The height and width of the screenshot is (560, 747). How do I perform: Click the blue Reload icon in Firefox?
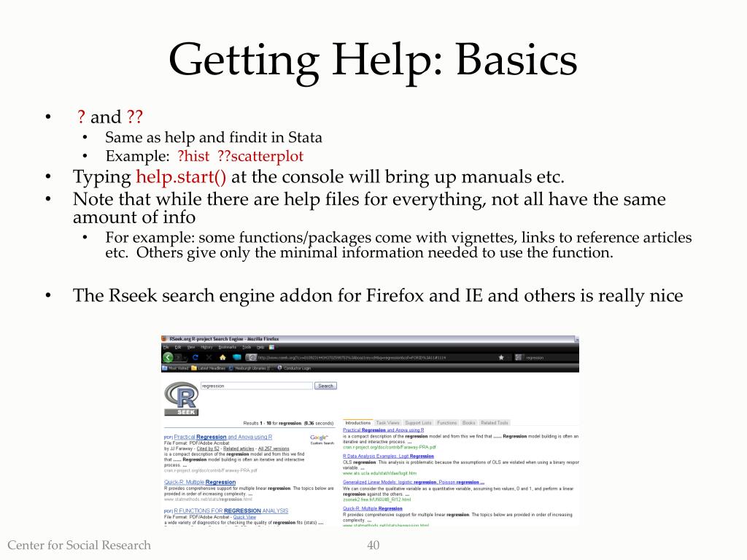click(x=195, y=357)
